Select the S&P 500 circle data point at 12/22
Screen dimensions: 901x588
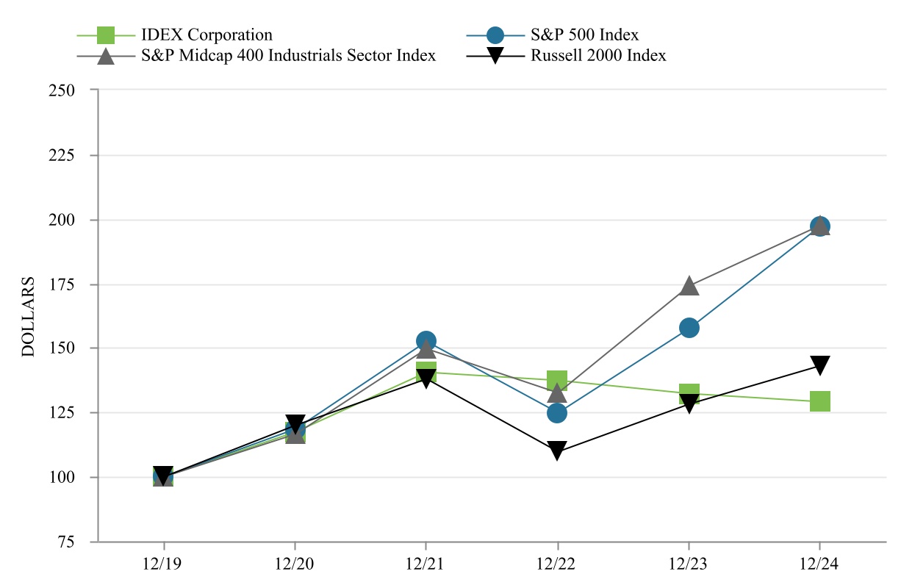point(557,413)
